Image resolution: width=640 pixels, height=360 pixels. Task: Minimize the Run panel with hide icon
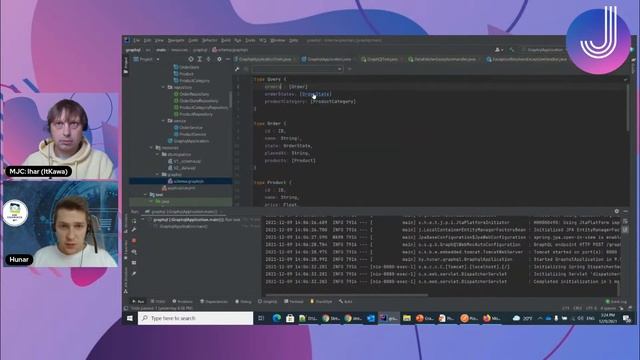(625, 211)
